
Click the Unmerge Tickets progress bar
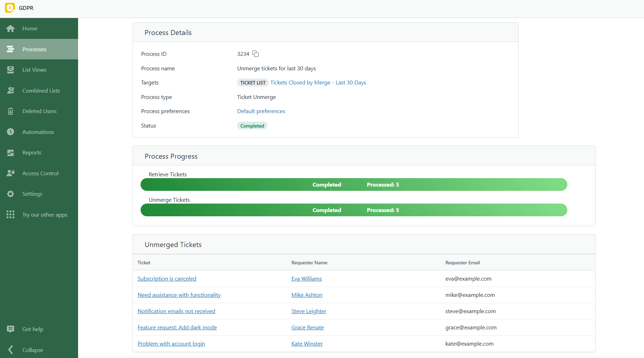pyautogui.click(x=354, y=210)
